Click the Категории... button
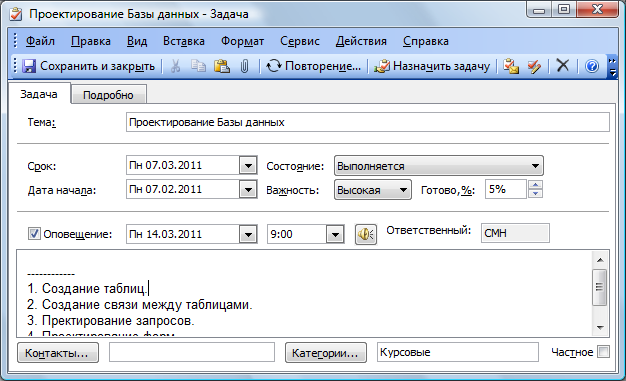Viewport: 626px width, 381px height. tap(326, 353)
